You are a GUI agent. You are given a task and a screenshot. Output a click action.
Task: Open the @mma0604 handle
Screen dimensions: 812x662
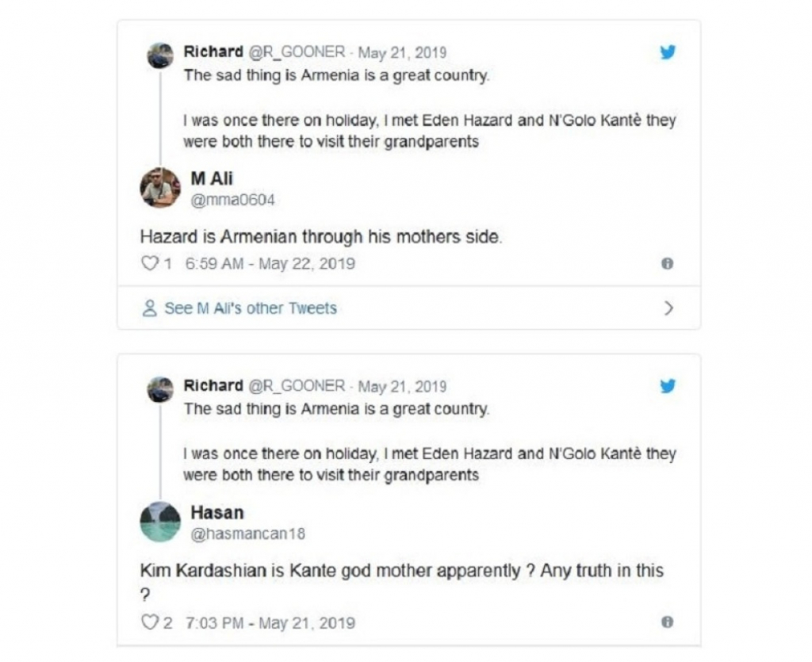pyautogui.click(x=233, y=201)
